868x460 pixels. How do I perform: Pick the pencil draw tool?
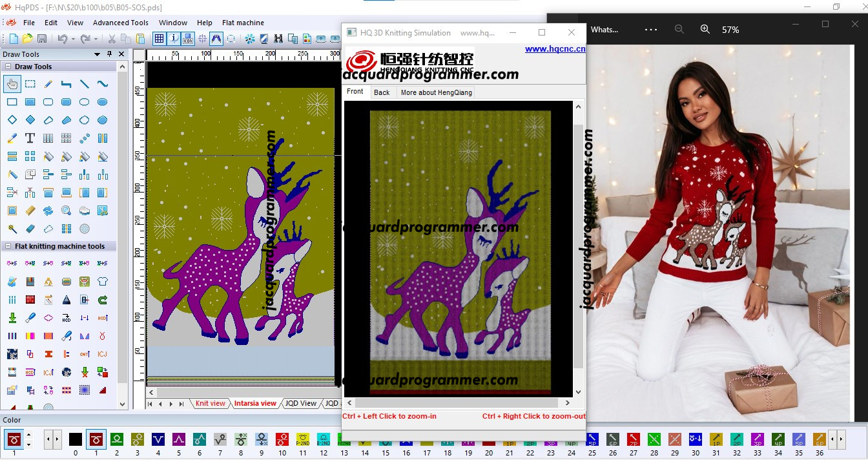[x=48, y=83]
